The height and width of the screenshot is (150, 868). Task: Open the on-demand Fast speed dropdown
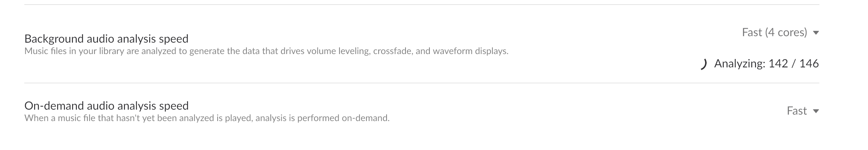(803, 111)
